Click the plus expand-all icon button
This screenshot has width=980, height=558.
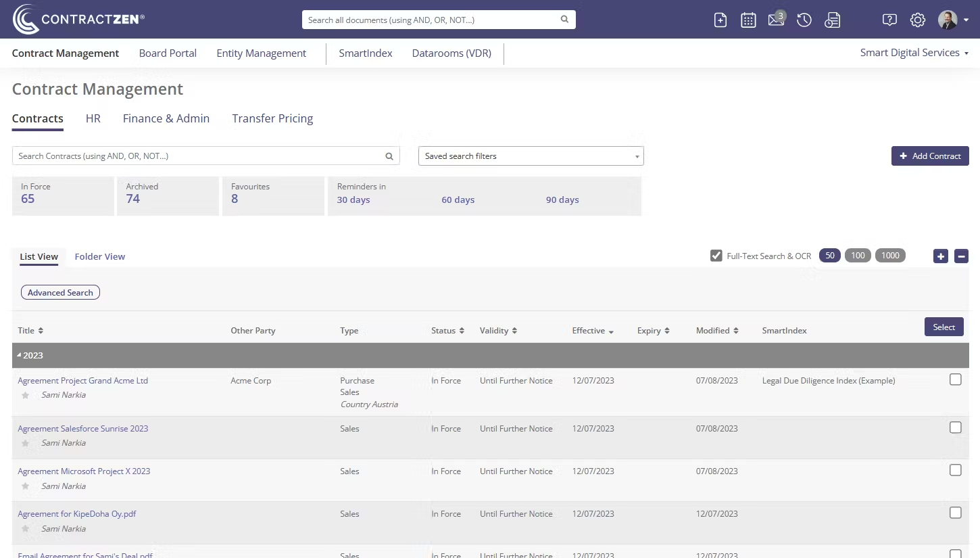point(941,256)
